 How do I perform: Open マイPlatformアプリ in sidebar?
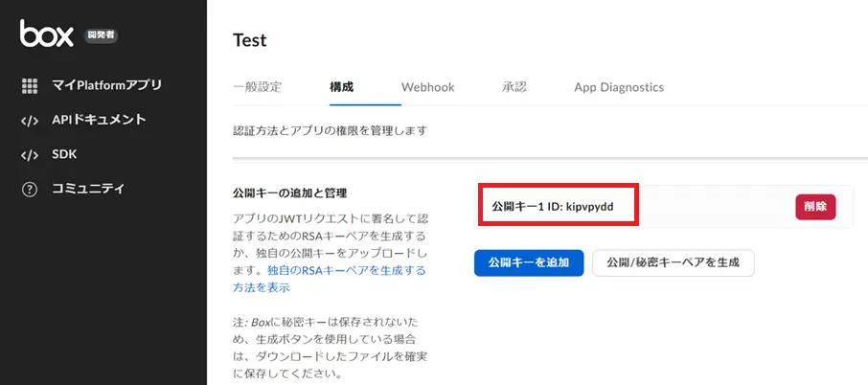[x=106, y=86]
